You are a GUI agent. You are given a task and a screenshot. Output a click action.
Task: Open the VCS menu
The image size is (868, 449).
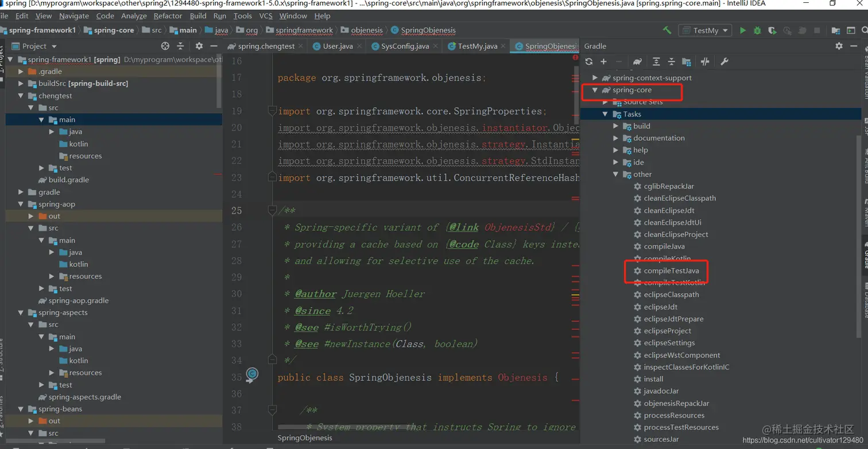point(266,16)
